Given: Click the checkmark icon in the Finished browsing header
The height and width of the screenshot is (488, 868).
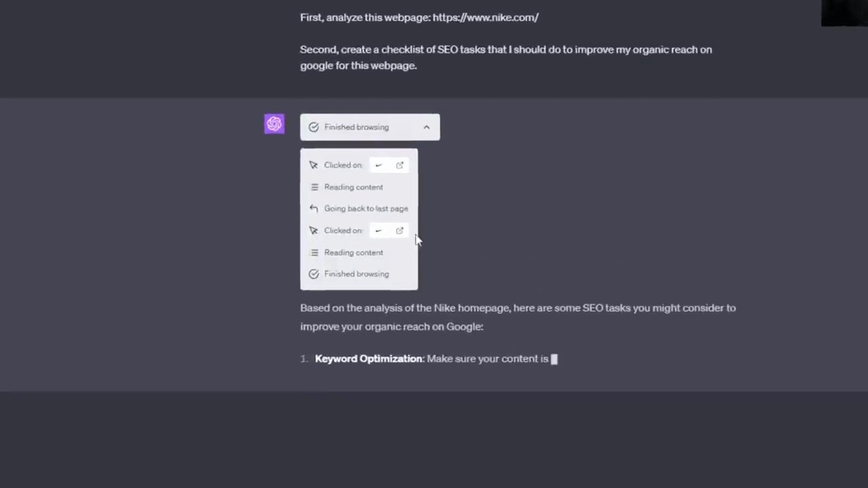Looking at the screenshot, I should pos(313,127).
